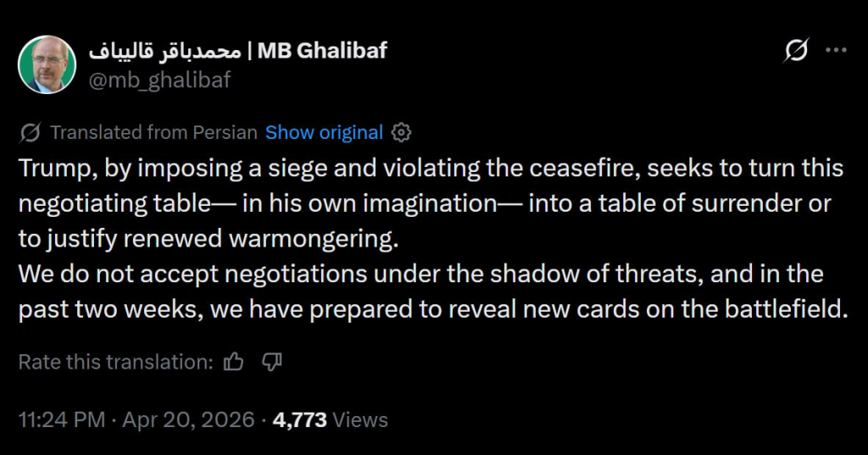The height and width of the screenshot is (455, 868).
Task: Open the three-dot More options menu
Action: point(837,51)
